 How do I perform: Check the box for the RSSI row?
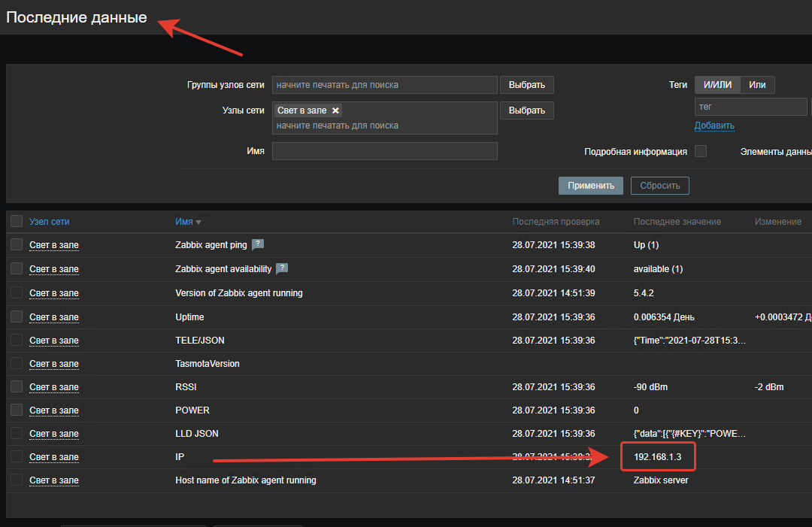[17, 387]
